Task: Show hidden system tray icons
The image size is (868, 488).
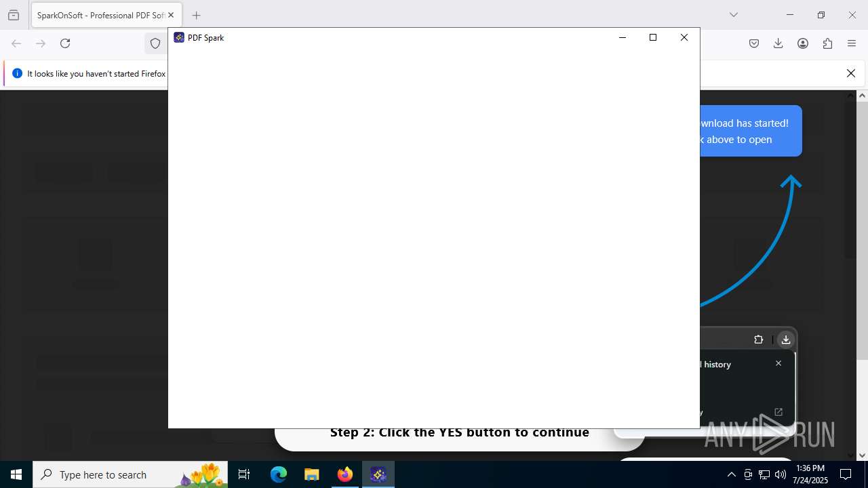Action: pyautogui.click(x=731, y=474)
